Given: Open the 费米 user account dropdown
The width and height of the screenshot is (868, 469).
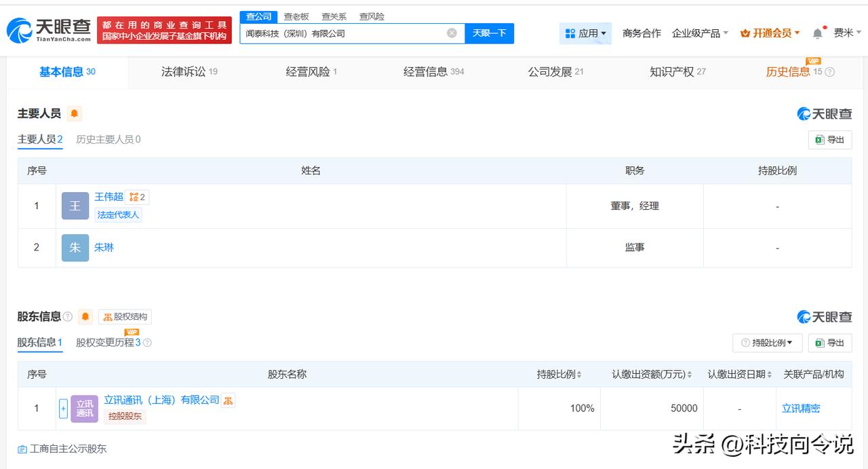Looking at the screenshot, I should 848,33.
